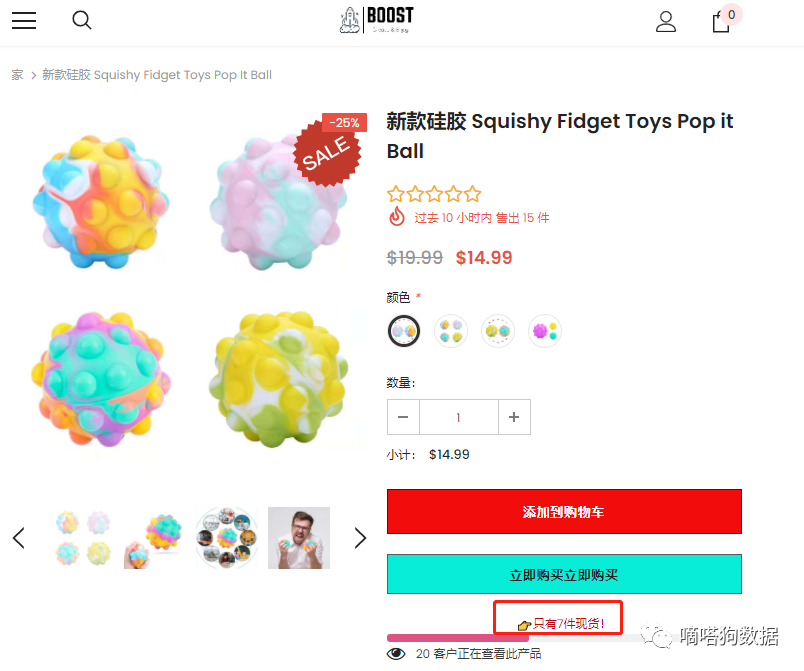The width and height of the screenshot is (804, 671).
Task: Click the BOOST store logo
Action: (376, 19)
